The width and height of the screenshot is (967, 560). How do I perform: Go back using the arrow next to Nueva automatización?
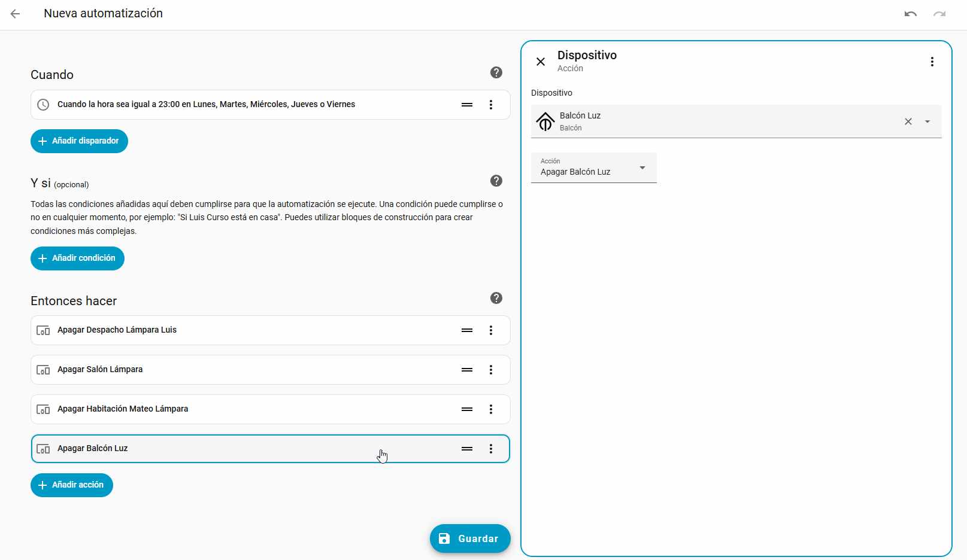(x=16, y=14)
